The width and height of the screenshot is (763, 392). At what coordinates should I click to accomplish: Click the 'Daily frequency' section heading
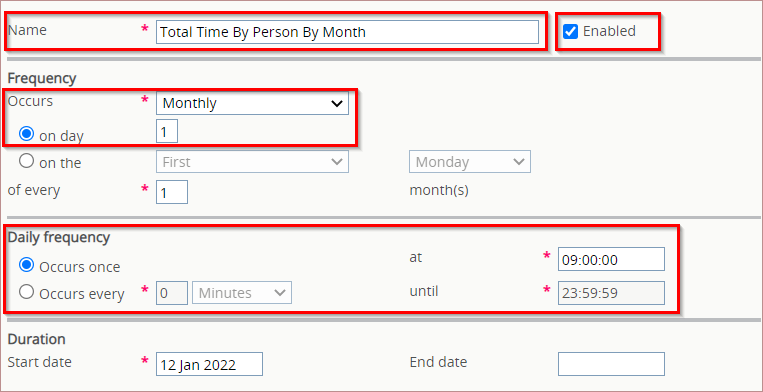click(59, 237)
